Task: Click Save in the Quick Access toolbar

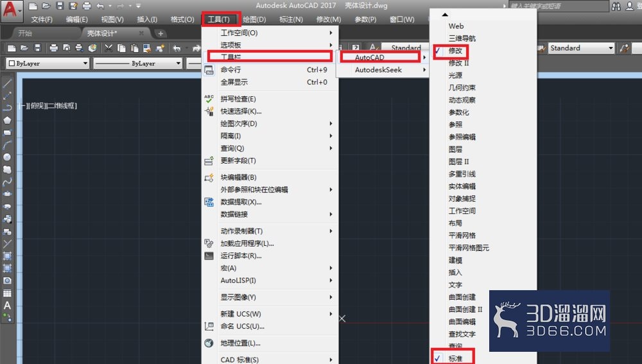Action: 60,6
